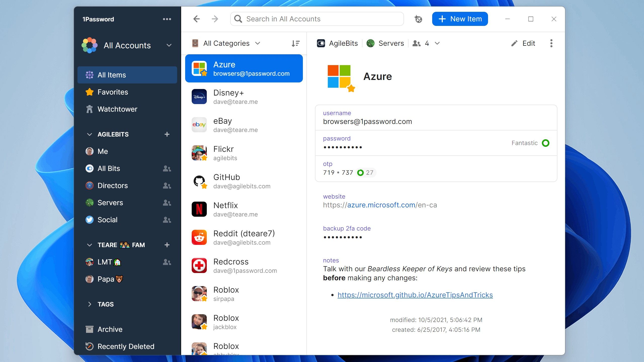Click the sharing people icon next to Social
The width and height of the screenshot is (644, 362).
167,220
